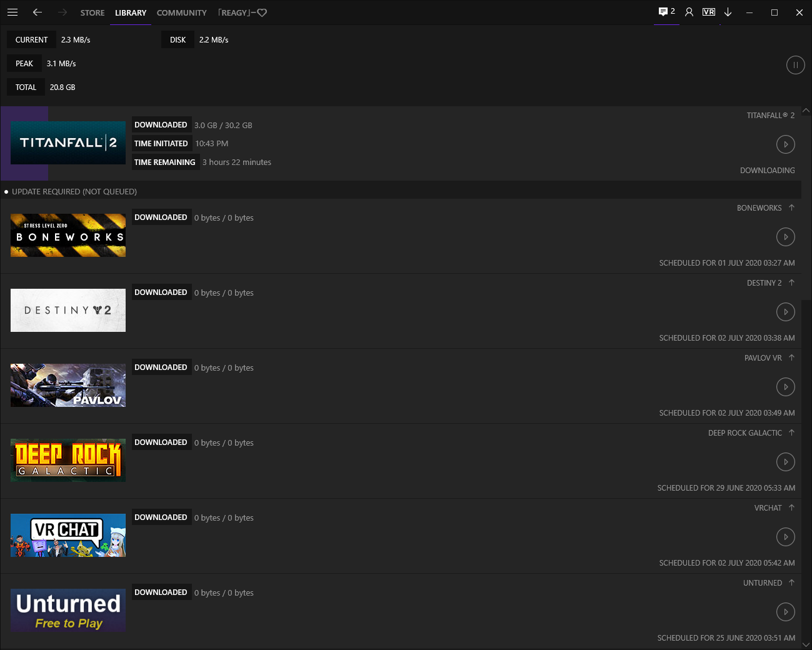
Task: Move Pavlov VR up the queue arrow
Action: 791,357
